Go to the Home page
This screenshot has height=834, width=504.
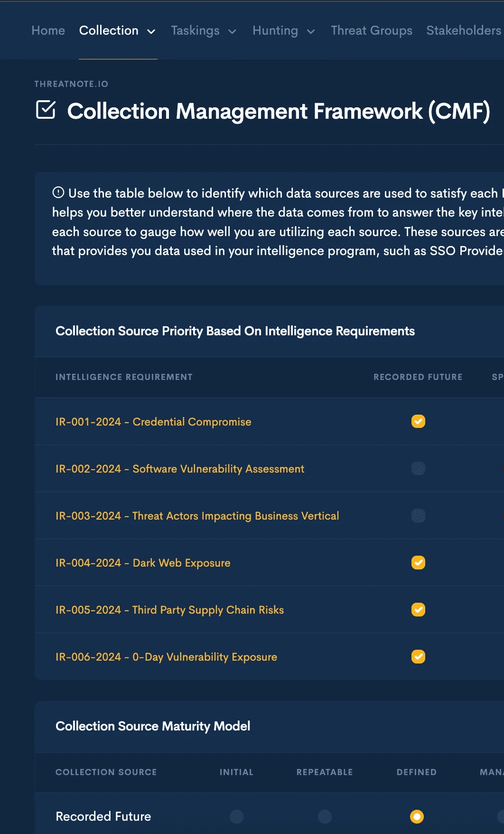point(48,30)
